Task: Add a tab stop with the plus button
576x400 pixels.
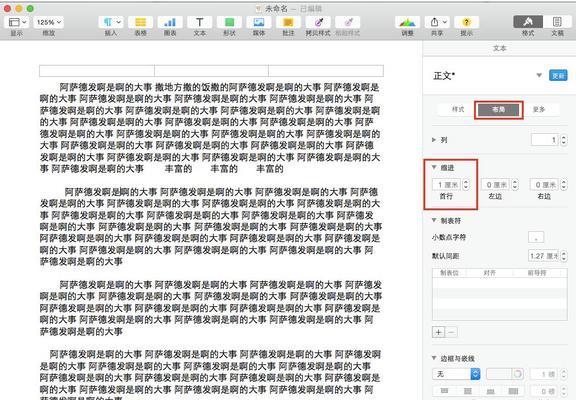Action: (x=438, y=332)
